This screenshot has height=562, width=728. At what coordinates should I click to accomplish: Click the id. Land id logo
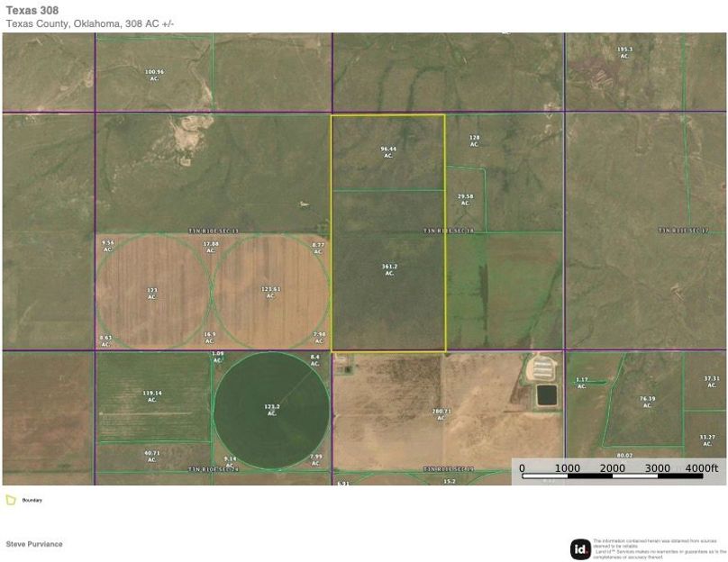coord(580,548)
